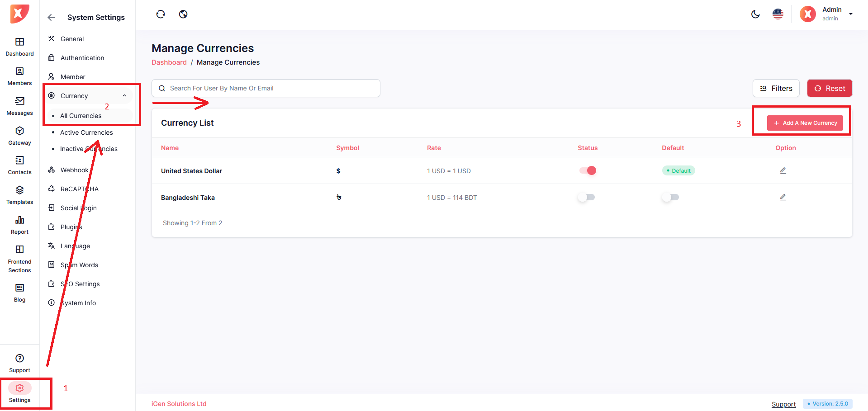Open the Admin account dropdown arrow
The image size is (868, 411).
851,14
